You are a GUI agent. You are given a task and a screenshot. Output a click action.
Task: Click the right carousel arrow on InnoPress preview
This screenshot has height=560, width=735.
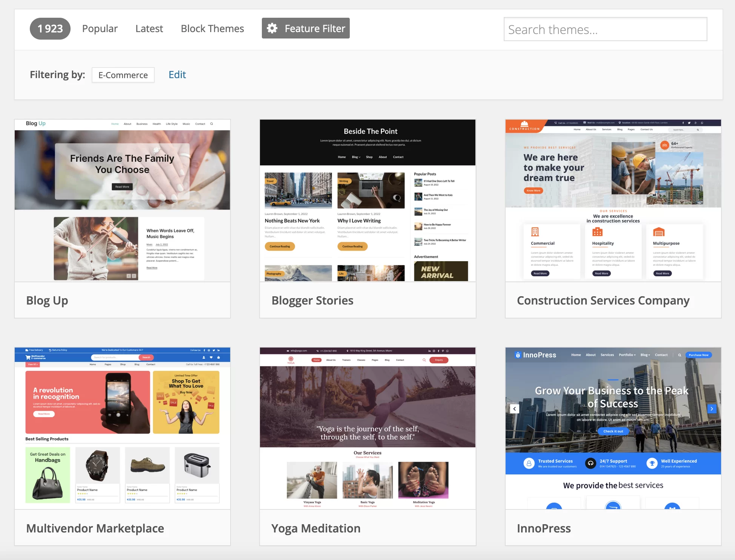[712, 408]
